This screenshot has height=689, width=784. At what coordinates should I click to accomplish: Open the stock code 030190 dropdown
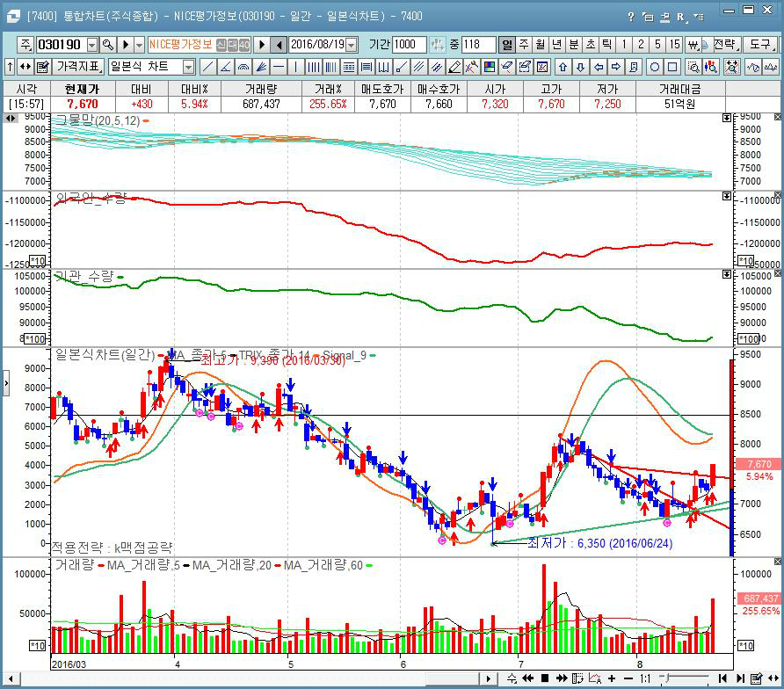point(92,44)
